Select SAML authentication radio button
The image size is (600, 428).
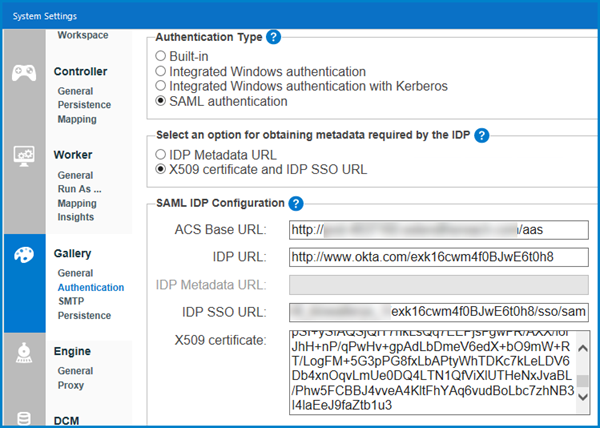pyautogui.click(x=160, y=101)
